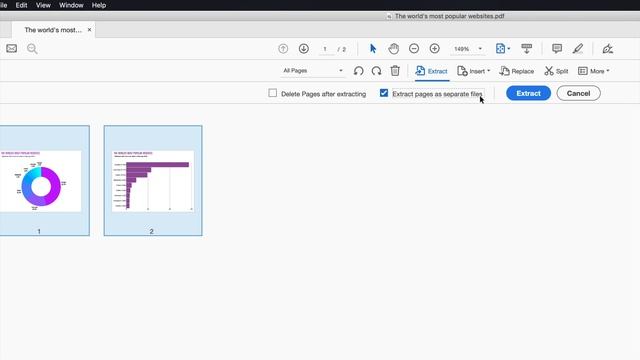Click the Replace pages tool

coord(517,71)
